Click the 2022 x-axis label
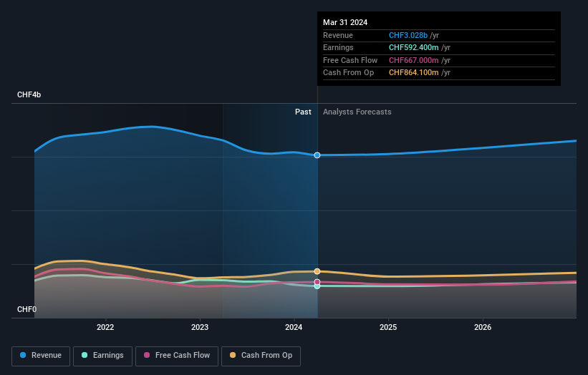The height and width of the screenshot is (375, 588). tap(105, 327)
